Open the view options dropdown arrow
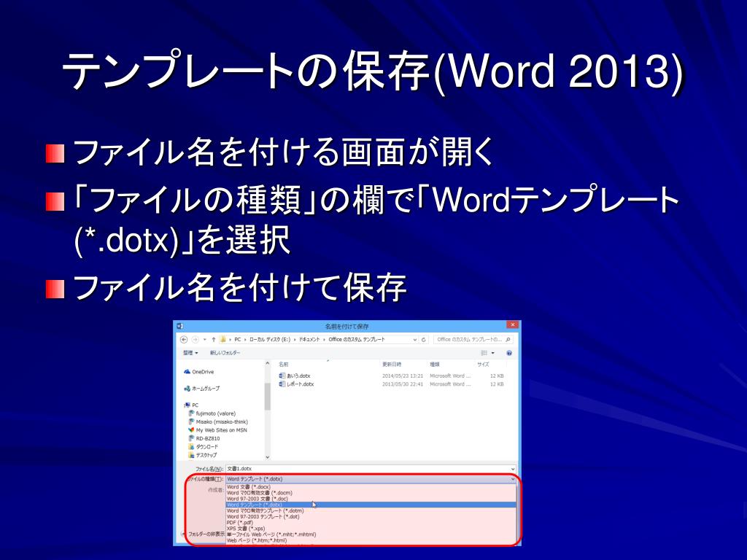 [492, 353]
